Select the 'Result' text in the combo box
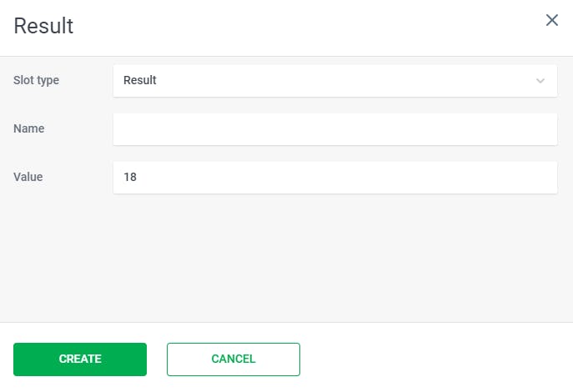This screenshot has height=392, width=573. [x=140, y=81]
